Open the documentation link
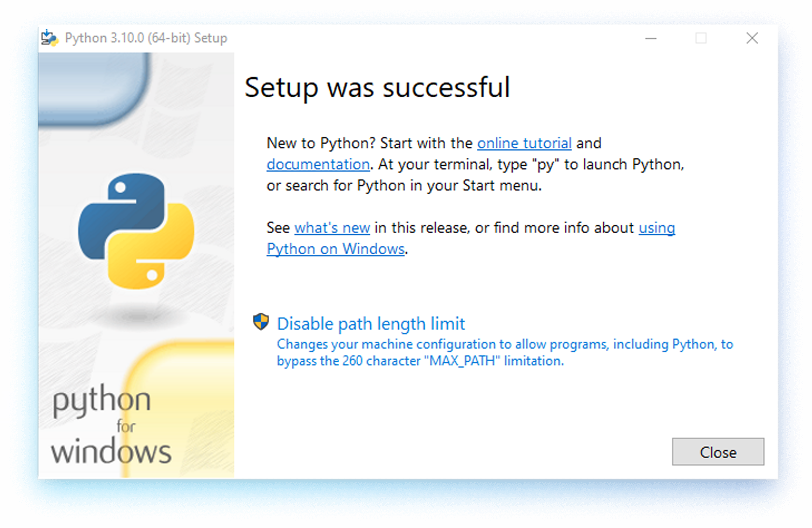Image resolution: width=812 pixels, height=528 pixels. click(318, 164)
